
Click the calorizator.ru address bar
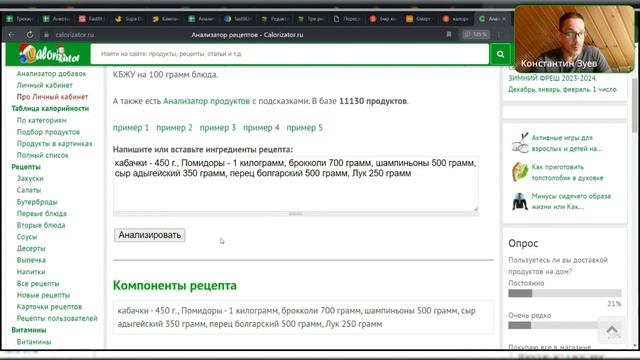click(x=75, y=35)
